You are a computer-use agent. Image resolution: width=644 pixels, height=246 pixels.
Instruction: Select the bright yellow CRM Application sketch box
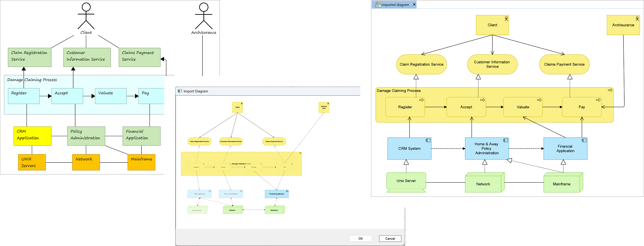click(32, 136)
